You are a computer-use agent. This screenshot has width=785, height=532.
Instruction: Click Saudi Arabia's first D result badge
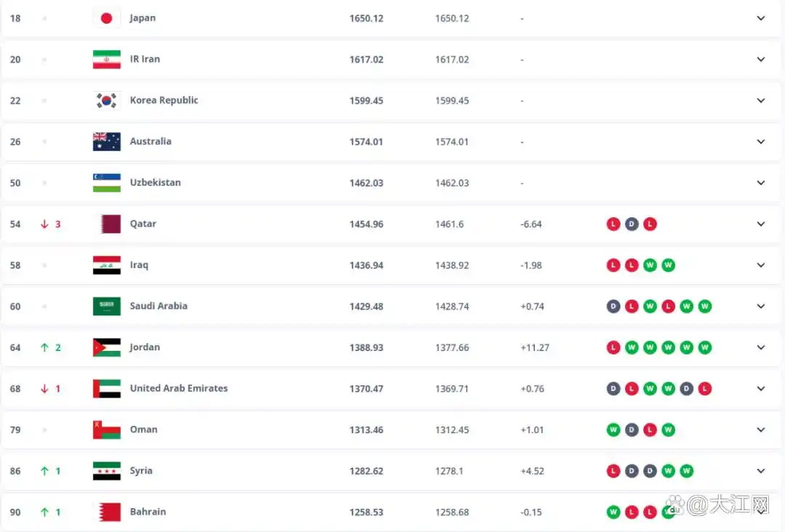[x=613, y=306]
